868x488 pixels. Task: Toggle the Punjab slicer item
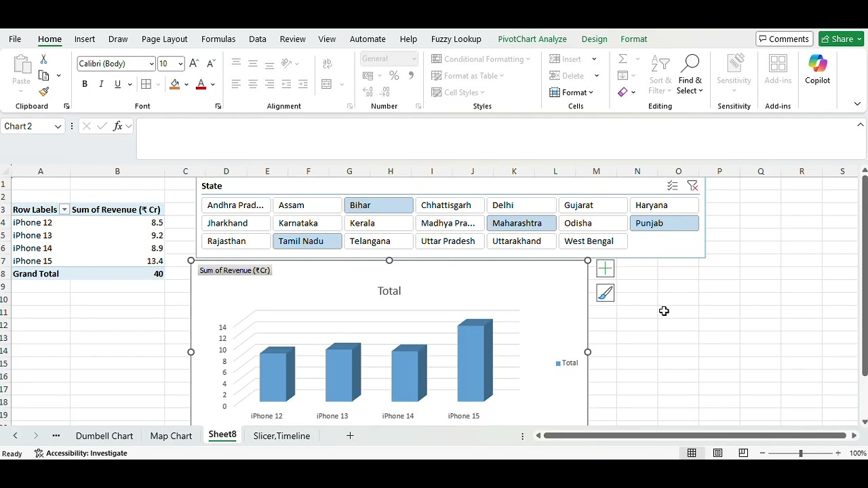point(665,223)
